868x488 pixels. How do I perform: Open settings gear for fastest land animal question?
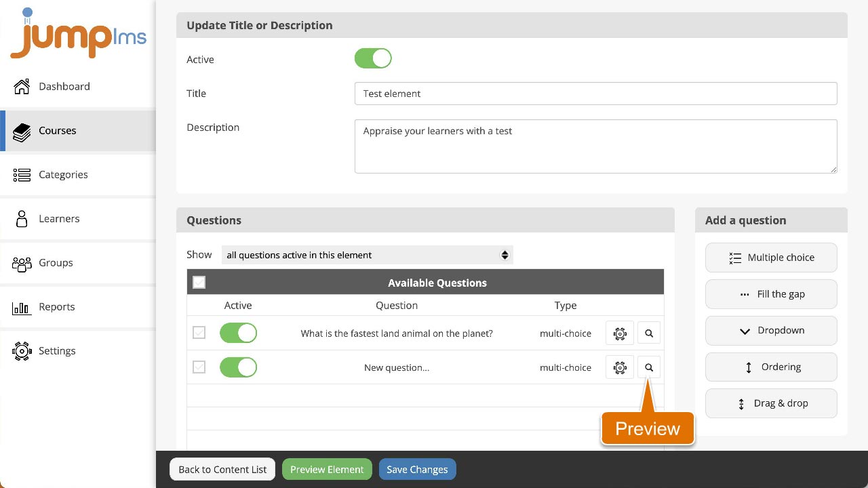[x=620, y=333]
